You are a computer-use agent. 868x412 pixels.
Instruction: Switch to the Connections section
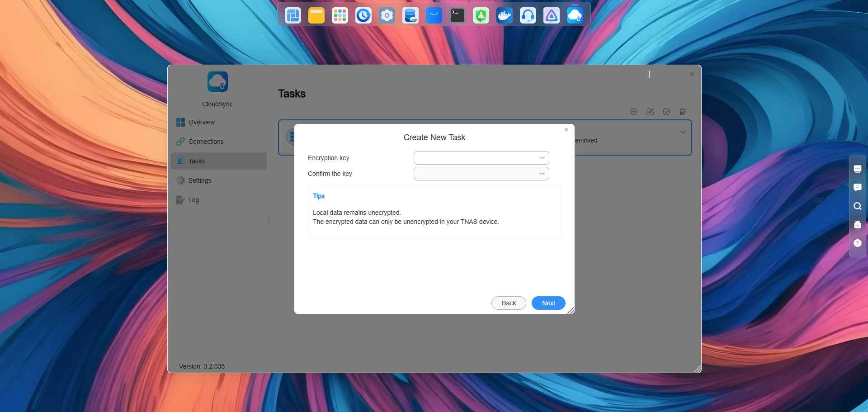[x=205, y=141]
